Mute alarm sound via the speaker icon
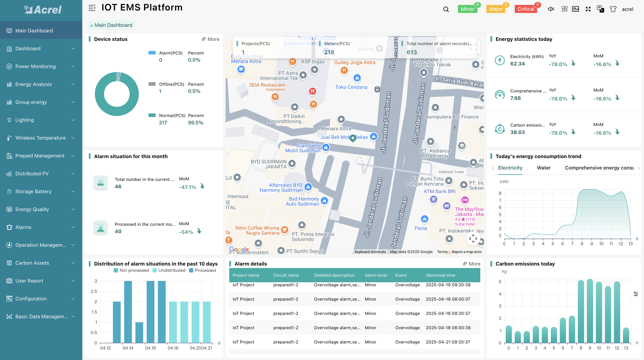Image resolution: width=644 pixels, height=360 pixels. 551,9
